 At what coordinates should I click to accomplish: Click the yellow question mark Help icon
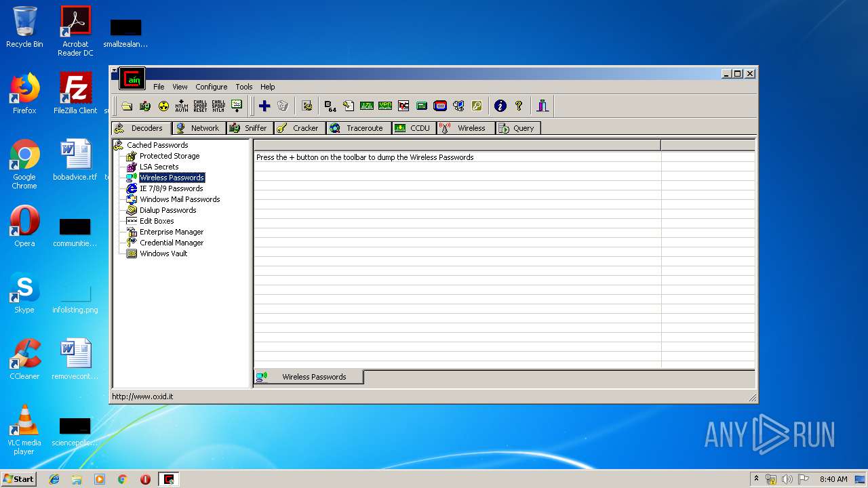click(x=519, y=106)
